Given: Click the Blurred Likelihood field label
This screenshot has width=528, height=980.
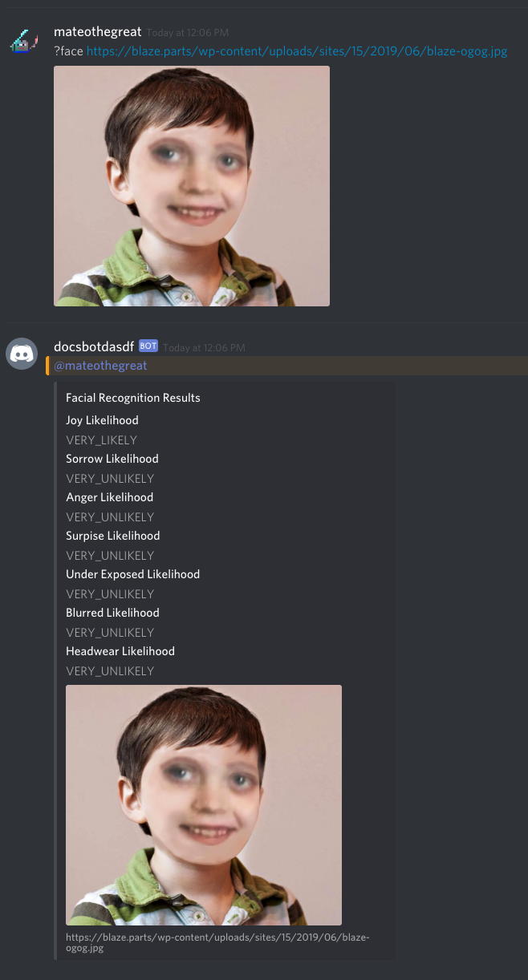Looking at the screenshot, I should click(112, 613).
